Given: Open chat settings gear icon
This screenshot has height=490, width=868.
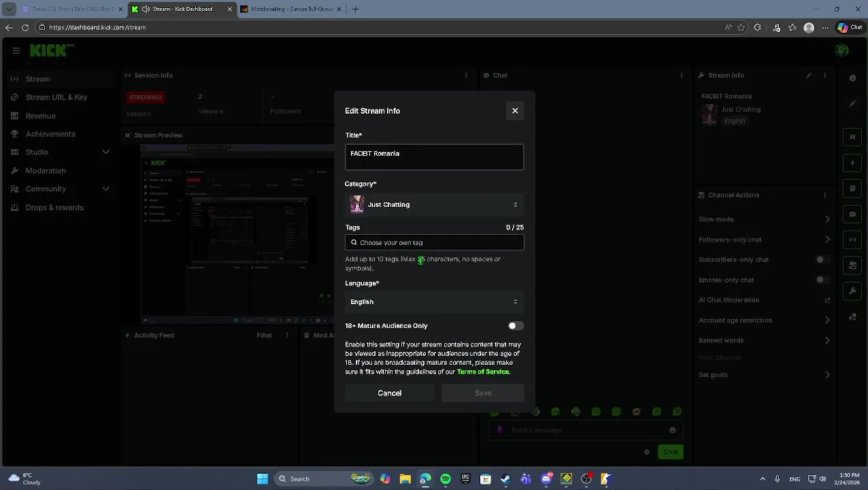Looking at the screenshot, I should [x=647, y=452].
